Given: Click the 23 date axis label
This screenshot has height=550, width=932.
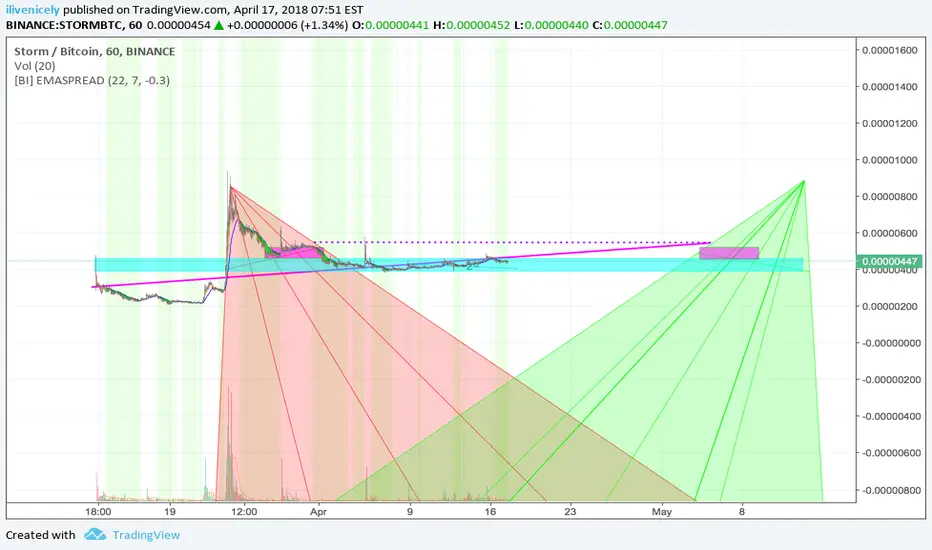Looking at the screenshot, I should coord(571,511).
